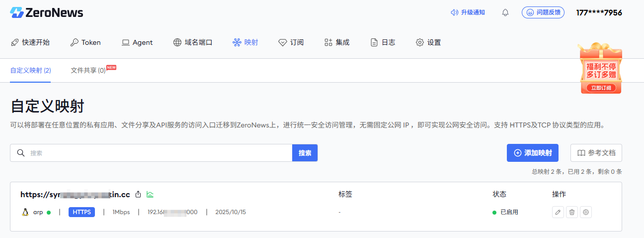Image resolution: width=644 pixels, height=238 pixels.
Task: Open the 订阅 subscription page
Action: point(291,42)
